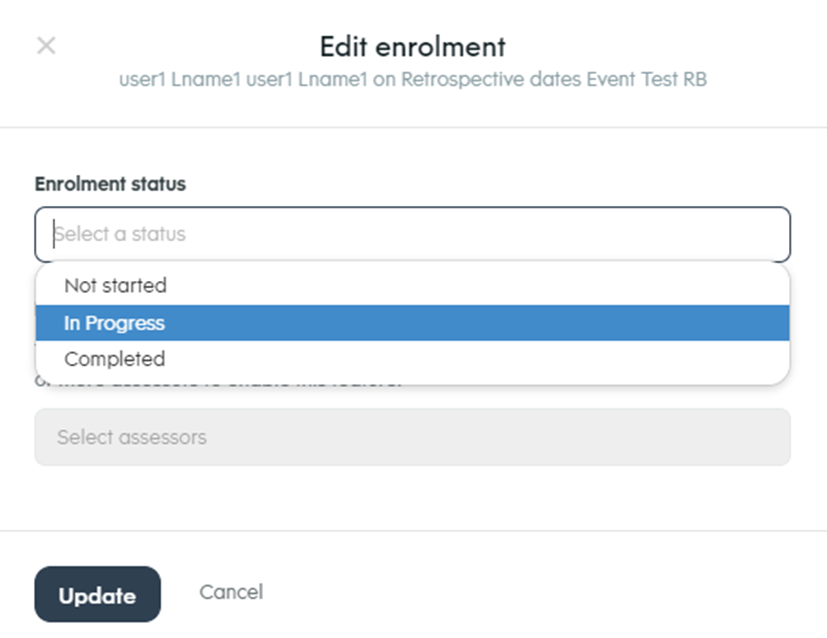Click the Enrolment status field label
Image resolution: width=827 pixels, height=638 pixels.
click(110, 184)
